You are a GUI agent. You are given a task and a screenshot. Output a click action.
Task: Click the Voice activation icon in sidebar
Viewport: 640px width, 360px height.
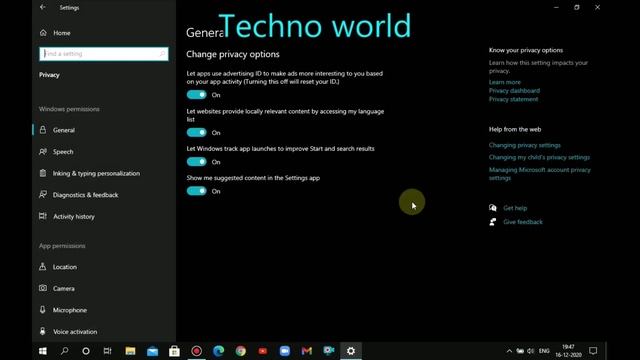point(43,331)
